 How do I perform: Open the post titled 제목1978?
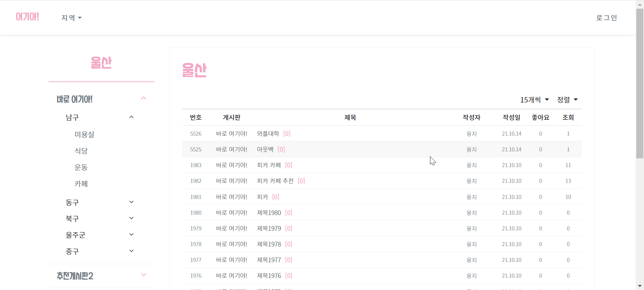[269, 244]
